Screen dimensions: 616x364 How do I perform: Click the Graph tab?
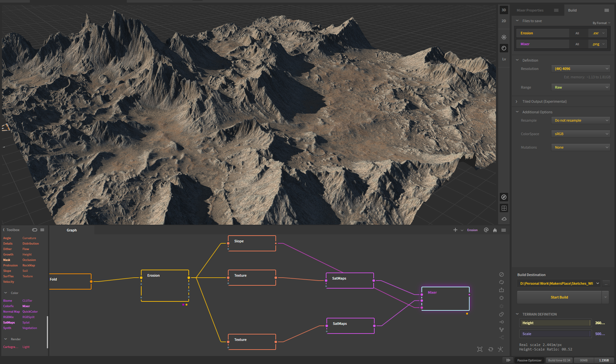(72, 230)
